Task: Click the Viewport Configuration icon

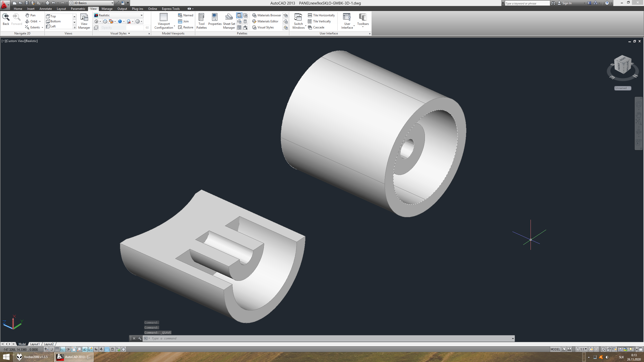Action: point(164,17)
